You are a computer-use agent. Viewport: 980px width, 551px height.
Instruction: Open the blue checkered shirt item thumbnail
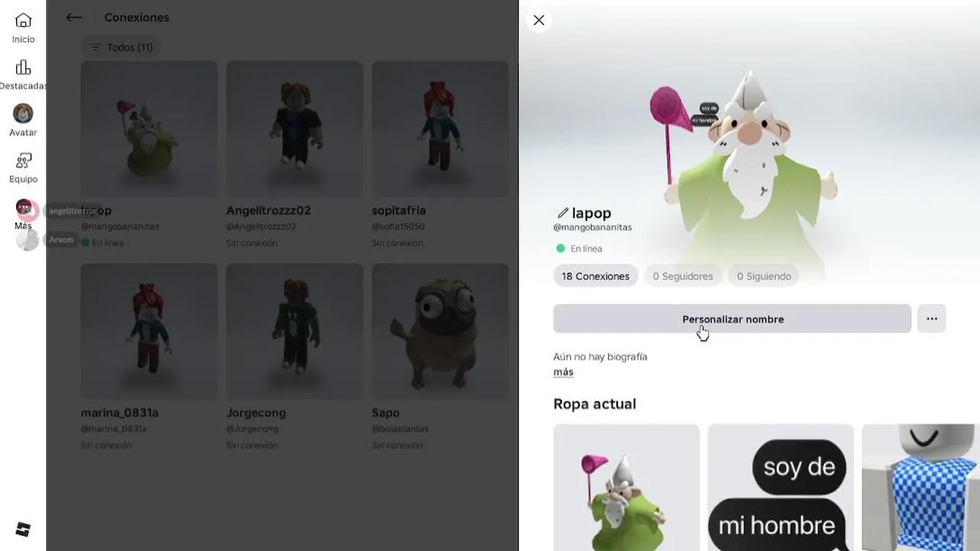point(920,487)
